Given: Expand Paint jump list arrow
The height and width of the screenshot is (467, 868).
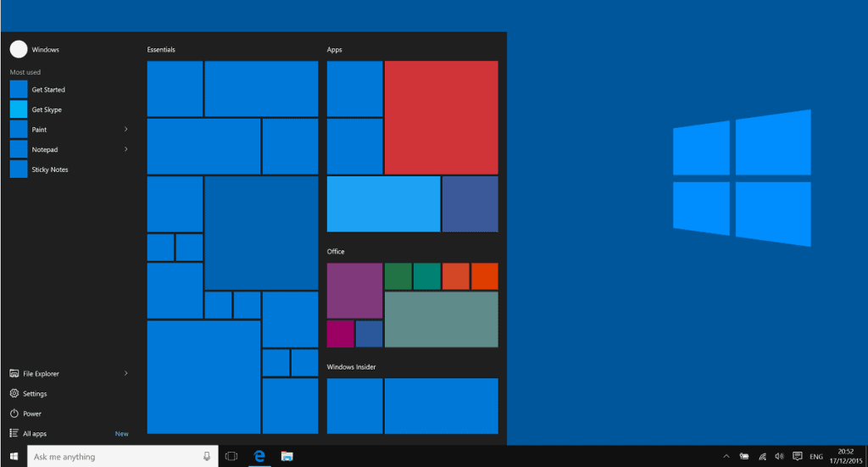Looking at the screenshot, I should [x=126, y=130].
